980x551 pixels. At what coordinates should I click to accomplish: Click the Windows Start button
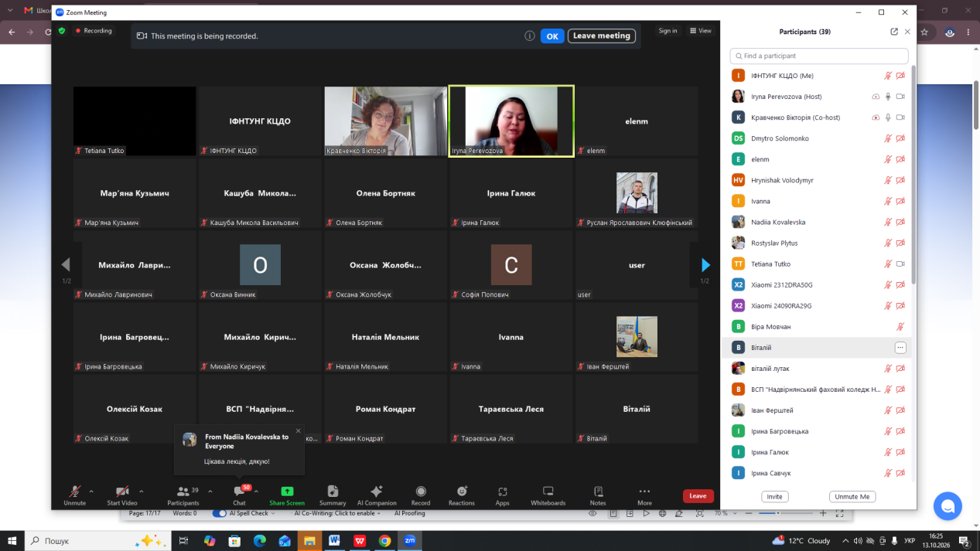pos(12,541)
